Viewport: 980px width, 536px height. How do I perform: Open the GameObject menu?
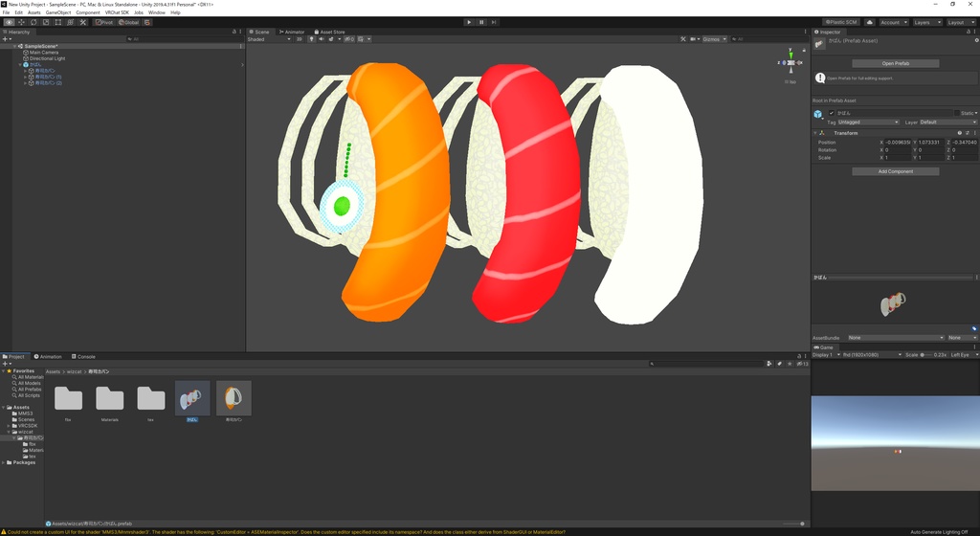(x=58, y=12)
